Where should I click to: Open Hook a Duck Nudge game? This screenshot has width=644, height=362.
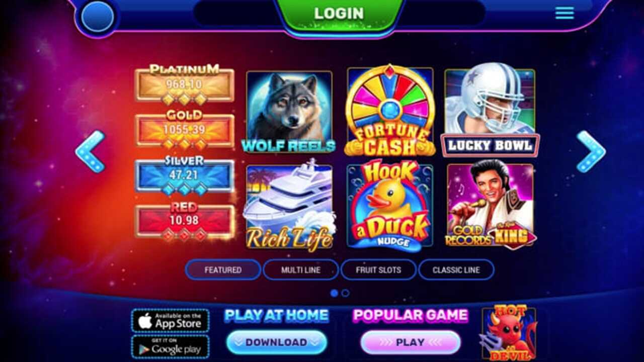(390, 206)
